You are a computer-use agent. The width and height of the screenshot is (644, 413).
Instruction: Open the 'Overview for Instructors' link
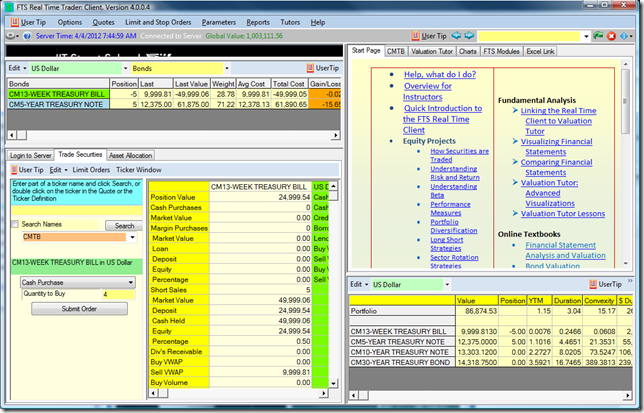point(428,91)
